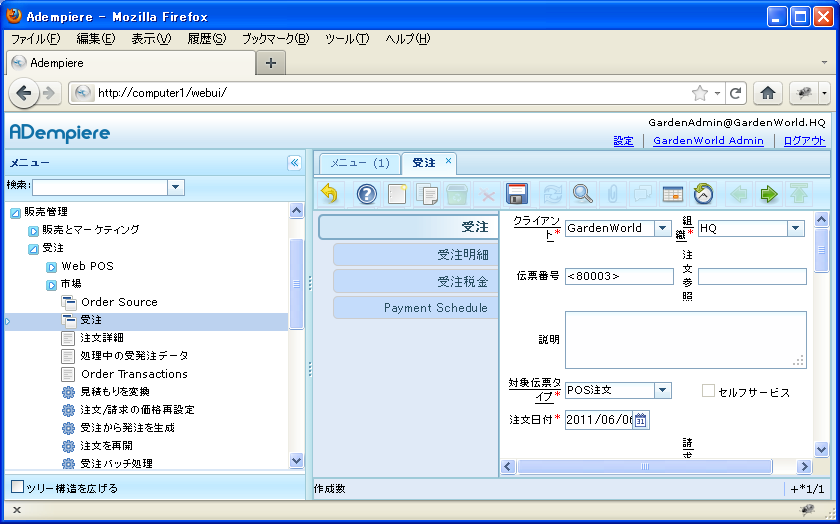Open the ファイル(F) browser menu
Image resolution: width=840 pixels, height=524 pixels.
tap(35, 39)
